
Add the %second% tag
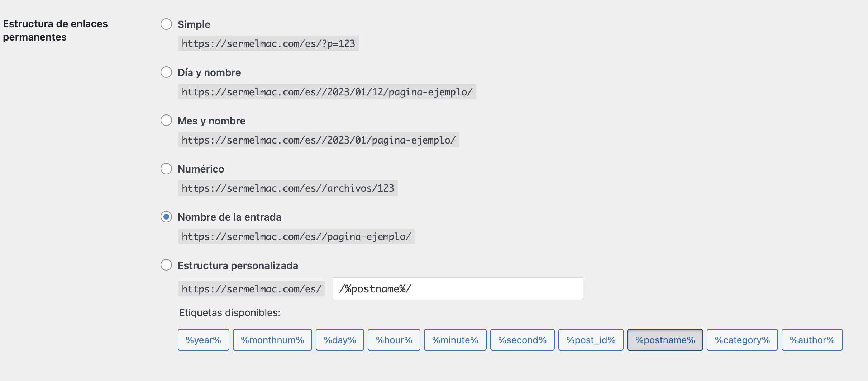point(522,340)
